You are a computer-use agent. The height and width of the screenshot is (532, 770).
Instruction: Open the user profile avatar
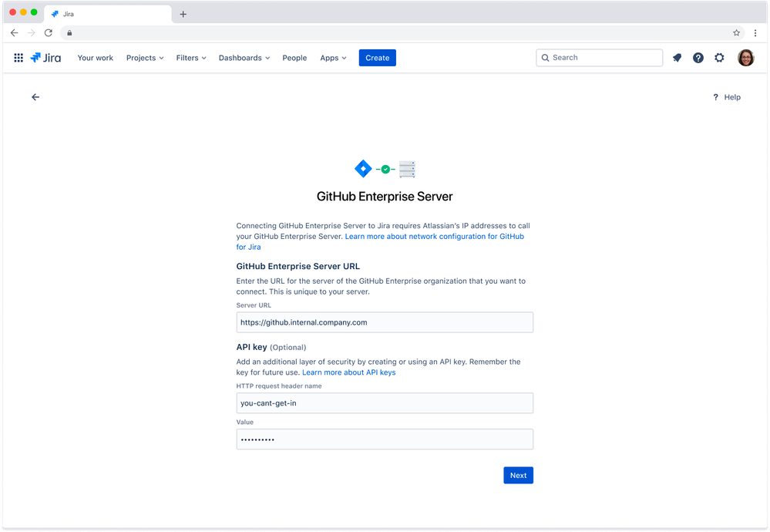coord(745,58)
